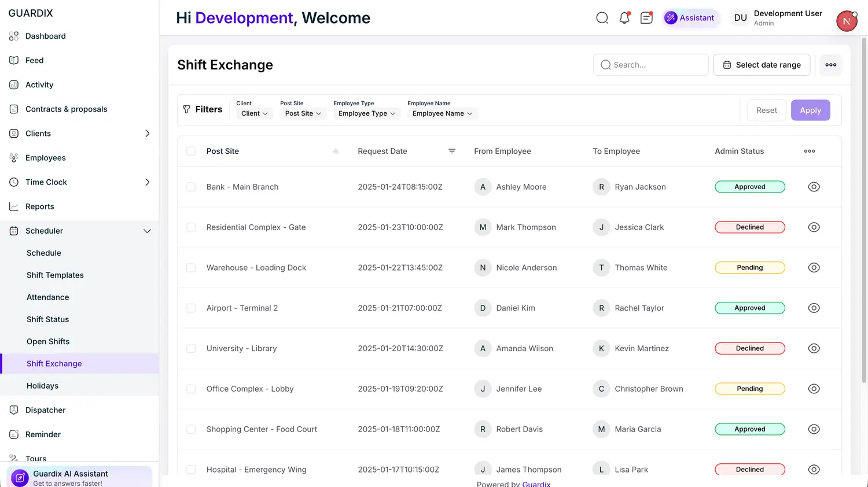Click the eye icon on the Warehouse - Loading Dock row
The width and height of the screenshot is (868, 487).
click(x=814, y=268)
